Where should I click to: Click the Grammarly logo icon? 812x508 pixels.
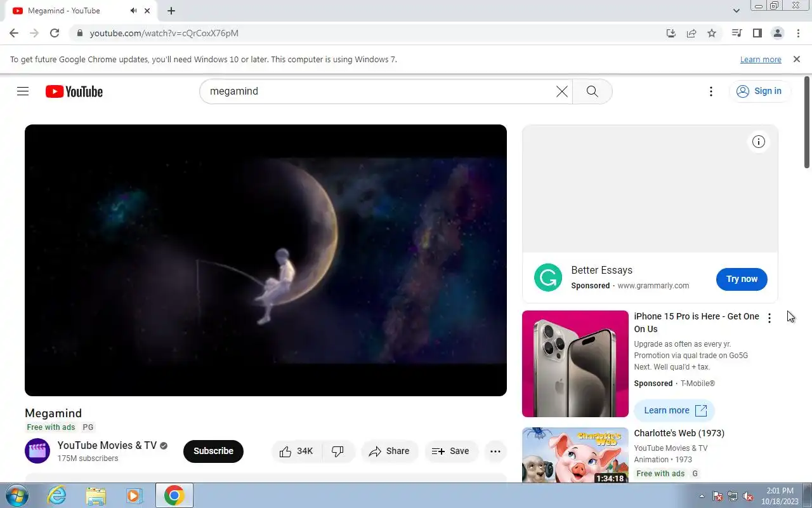coord(548,277)
